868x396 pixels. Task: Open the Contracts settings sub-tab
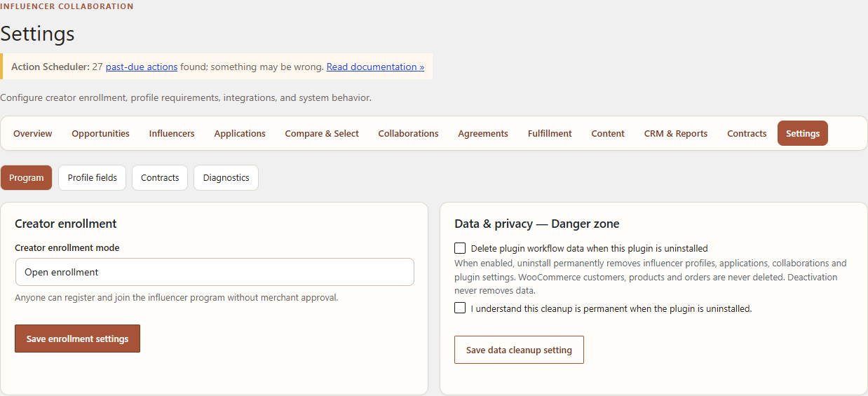(x=160, y=177)
